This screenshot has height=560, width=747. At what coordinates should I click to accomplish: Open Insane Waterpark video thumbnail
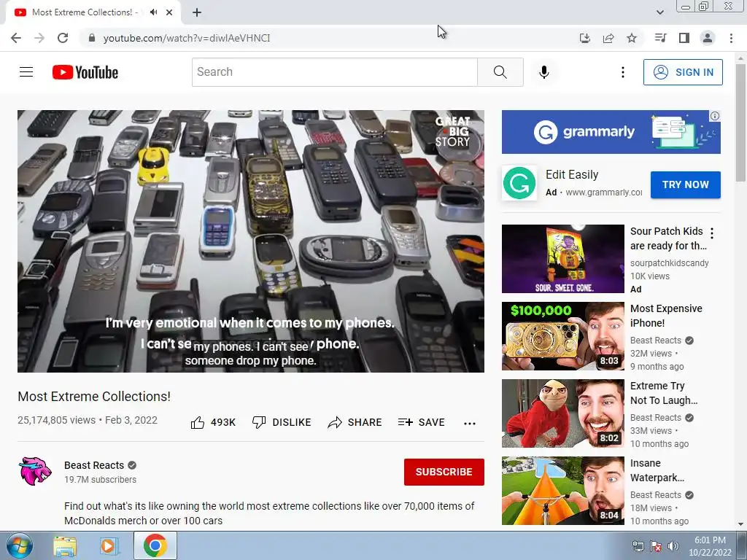(562, 491)
